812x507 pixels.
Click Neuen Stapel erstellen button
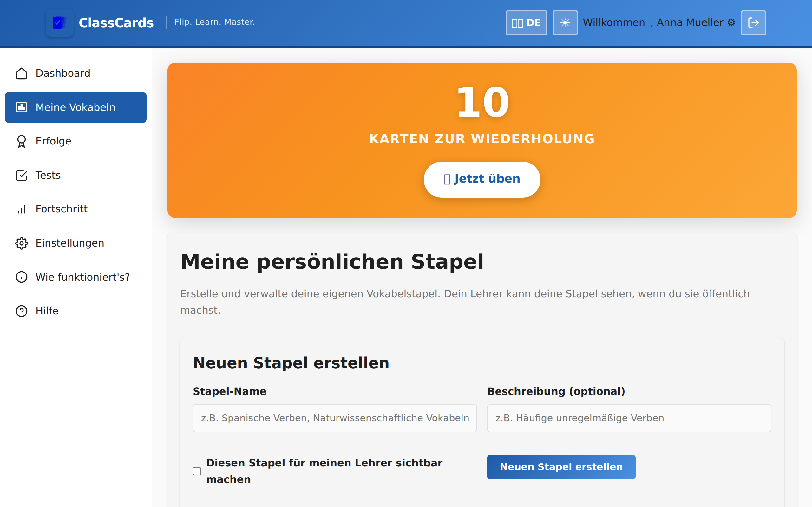click(x=561, y=467)
